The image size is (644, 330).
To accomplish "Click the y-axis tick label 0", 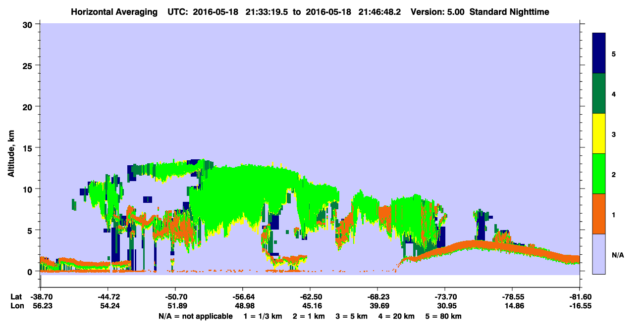I will point(31,272).
